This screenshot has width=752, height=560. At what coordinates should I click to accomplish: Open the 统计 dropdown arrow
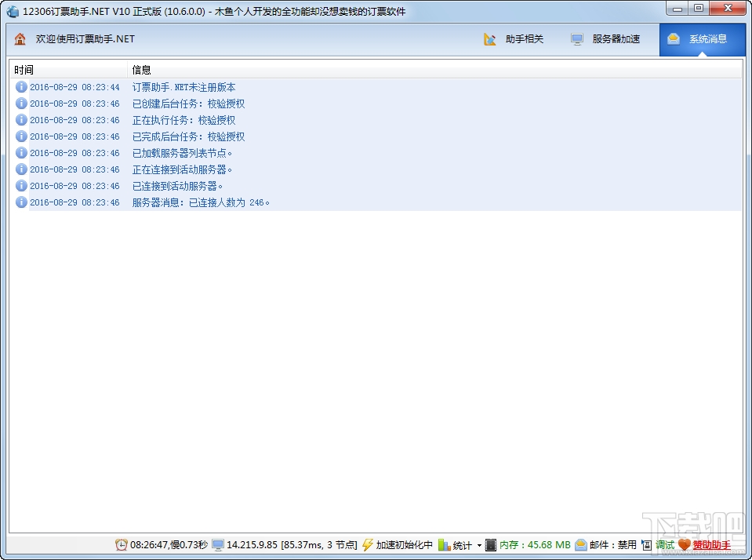tap(478, 544)
